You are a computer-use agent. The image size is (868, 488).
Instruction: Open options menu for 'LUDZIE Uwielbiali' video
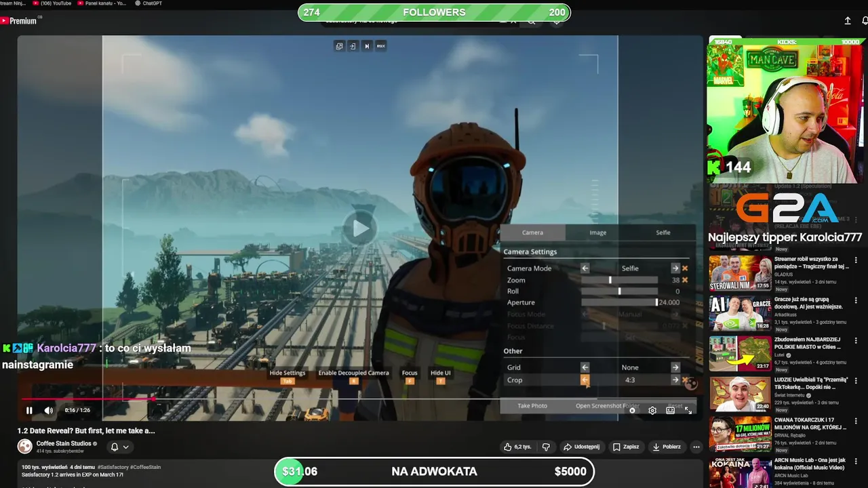coord(856,381)
